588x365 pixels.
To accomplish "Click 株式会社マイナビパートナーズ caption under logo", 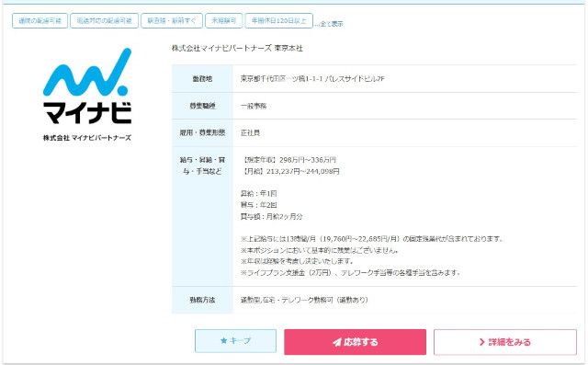I will [x=87, y=138].
